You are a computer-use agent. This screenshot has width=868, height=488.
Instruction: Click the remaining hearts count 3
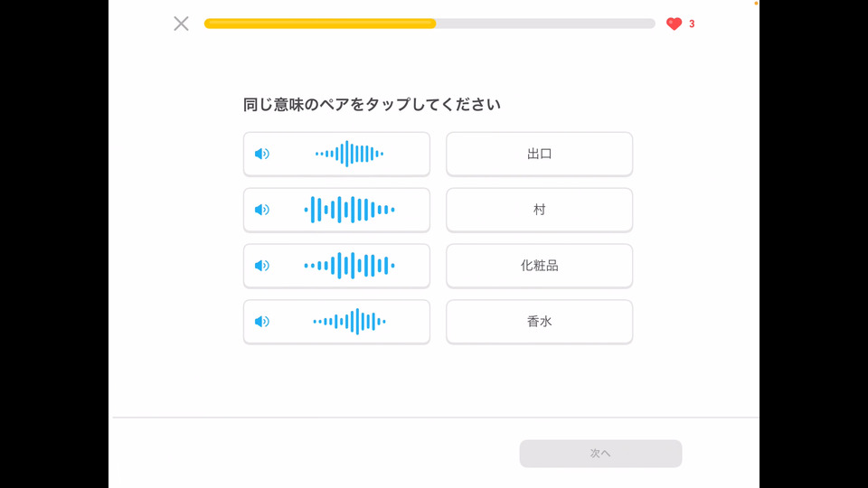(692, 23)
